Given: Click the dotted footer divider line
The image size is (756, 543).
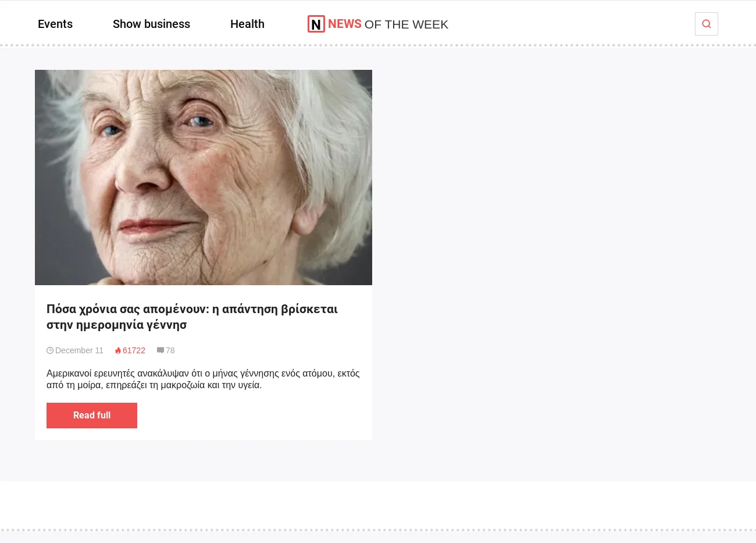Looking at the screenshot, I should pyautogui.click(x=378, y=530).
